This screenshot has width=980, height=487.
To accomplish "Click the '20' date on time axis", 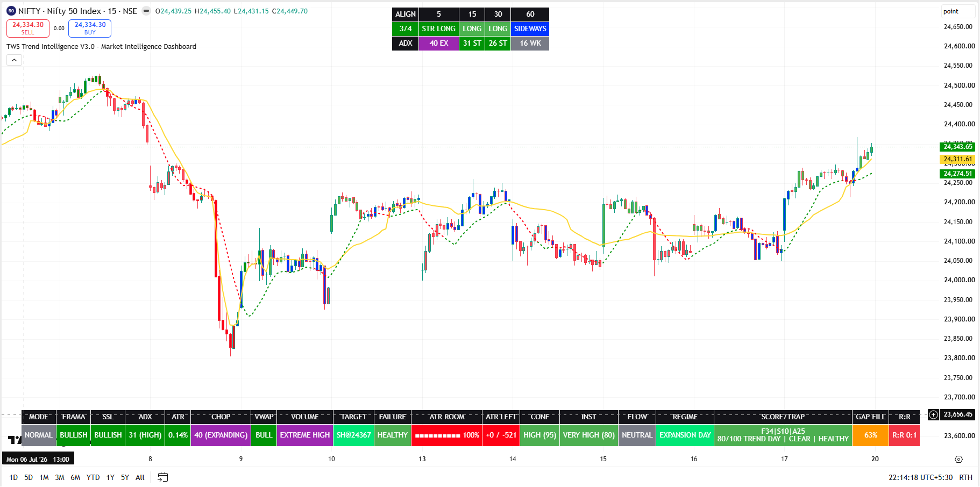I will pyautogui.click(x=875, y=459).
